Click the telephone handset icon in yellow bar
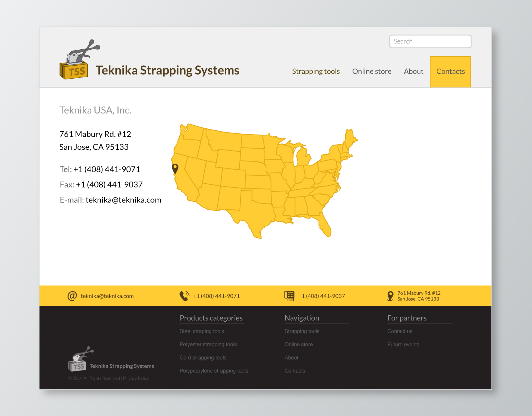 click(x=184, y=296)
